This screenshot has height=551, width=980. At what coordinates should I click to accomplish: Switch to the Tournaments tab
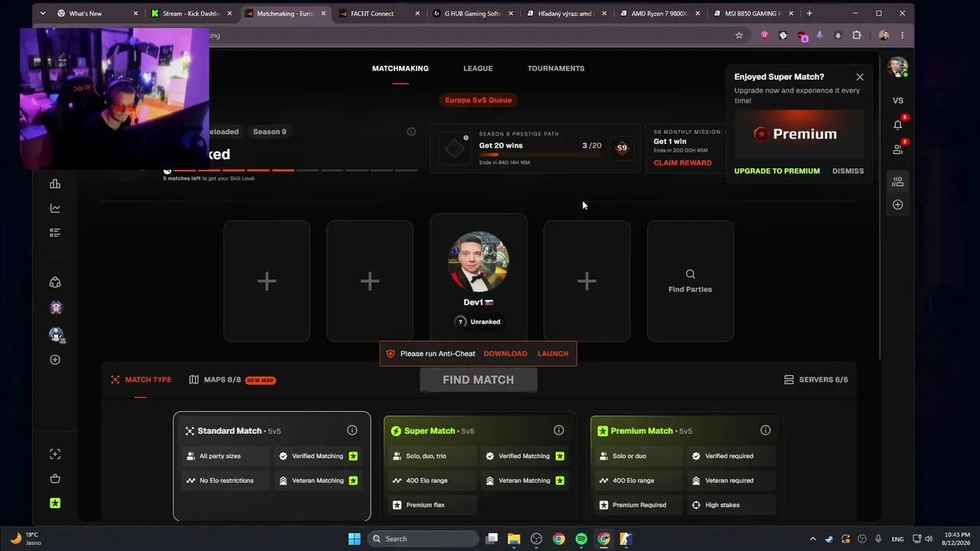556,68
